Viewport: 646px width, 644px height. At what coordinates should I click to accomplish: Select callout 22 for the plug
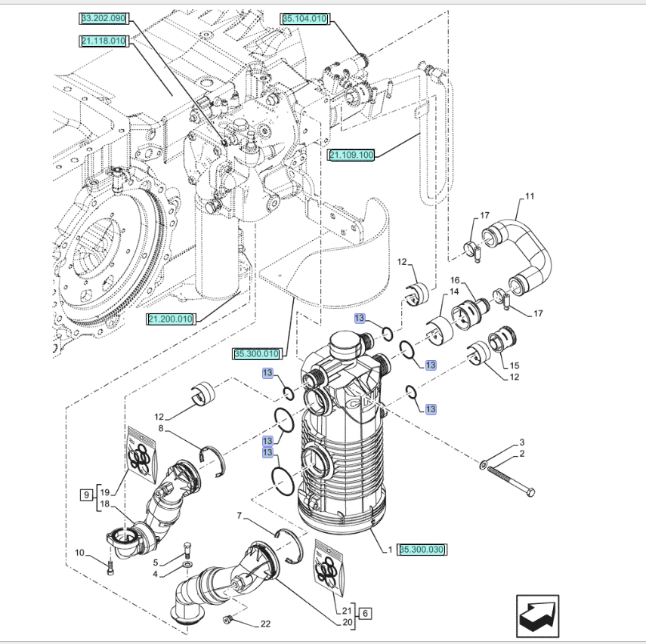point(265,624)
